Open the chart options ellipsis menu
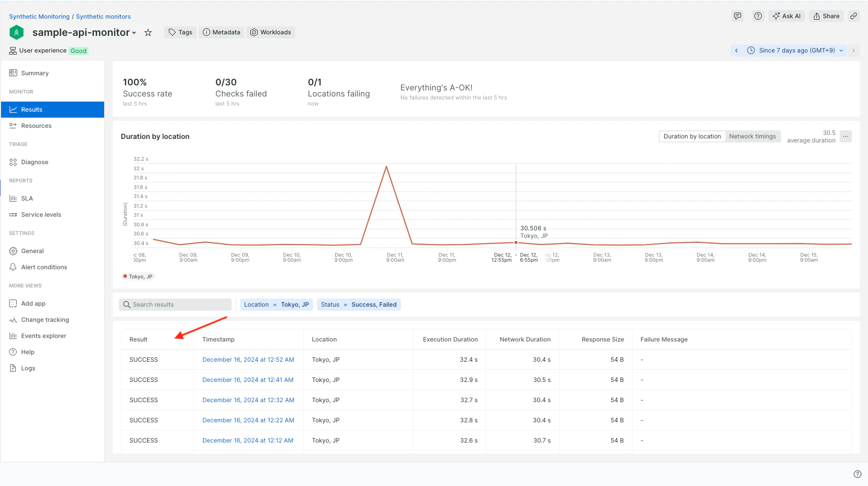 (x=846, y=136)
